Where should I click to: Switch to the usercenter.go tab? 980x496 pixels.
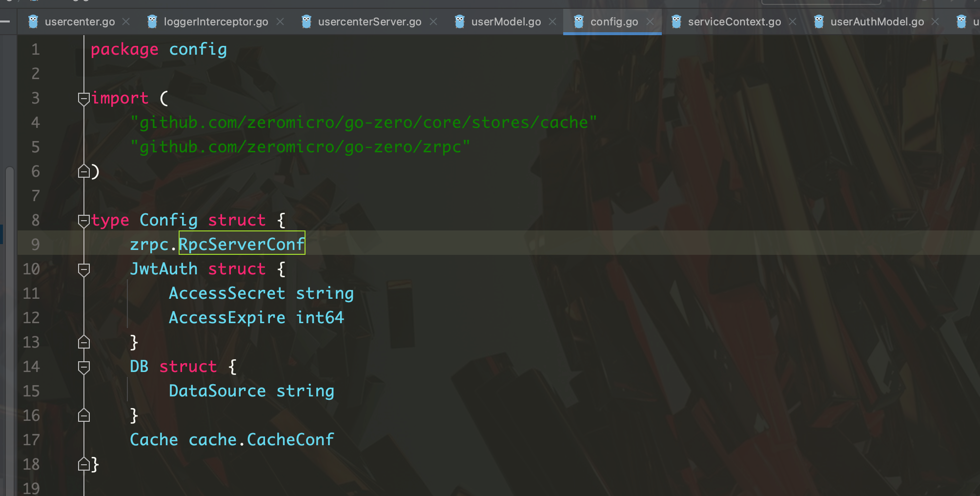tap(80, 21)
